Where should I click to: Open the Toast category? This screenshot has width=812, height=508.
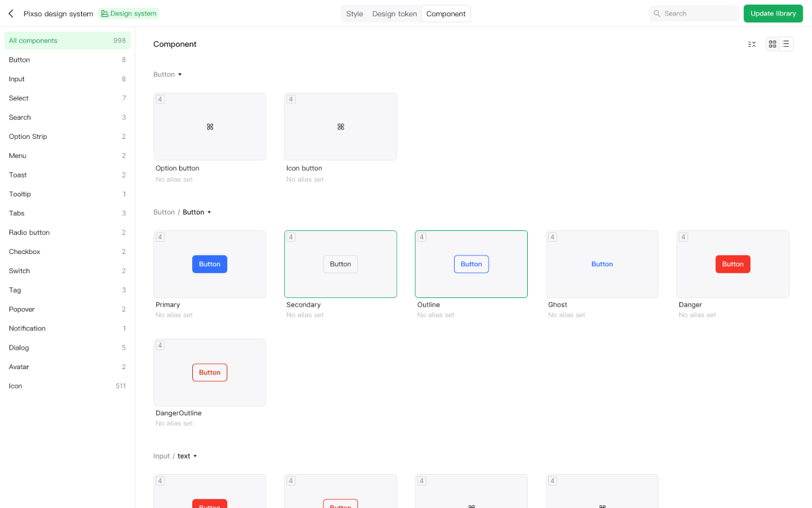tap(68, 175)
